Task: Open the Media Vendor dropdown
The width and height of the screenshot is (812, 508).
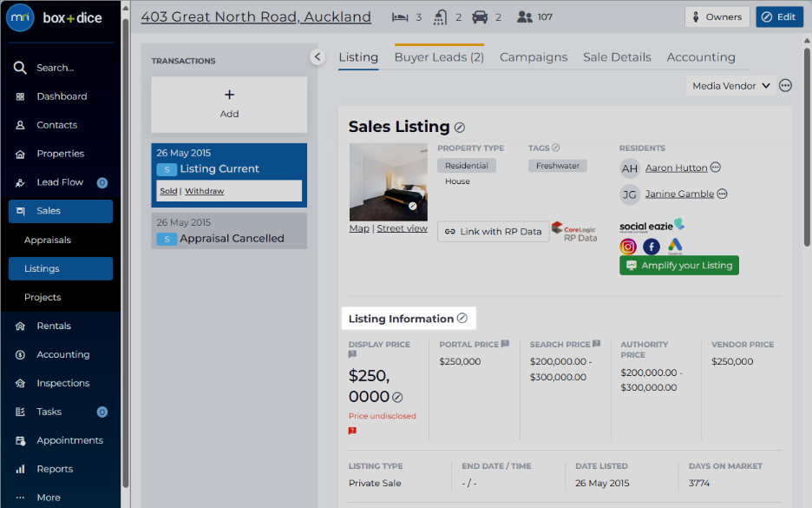Action: coord(731,86)
